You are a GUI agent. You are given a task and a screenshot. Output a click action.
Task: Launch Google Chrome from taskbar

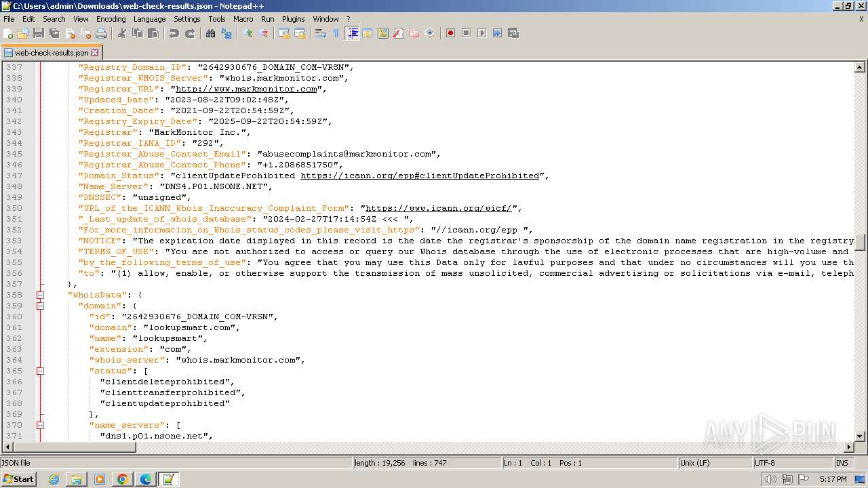tap(123, 479)
